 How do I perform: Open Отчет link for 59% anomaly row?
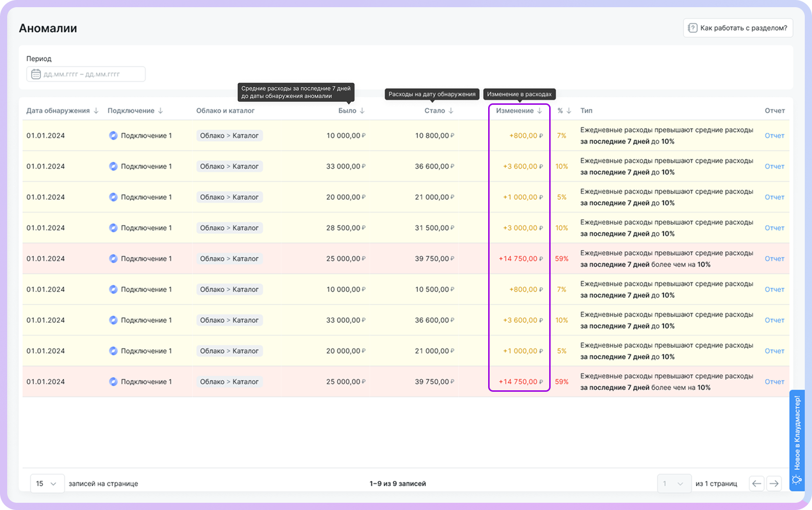774,259
